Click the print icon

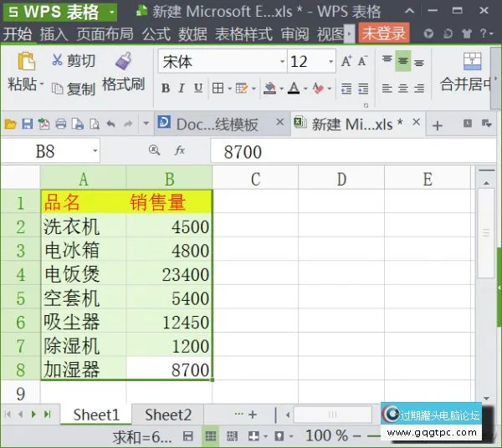click(61, 124)
